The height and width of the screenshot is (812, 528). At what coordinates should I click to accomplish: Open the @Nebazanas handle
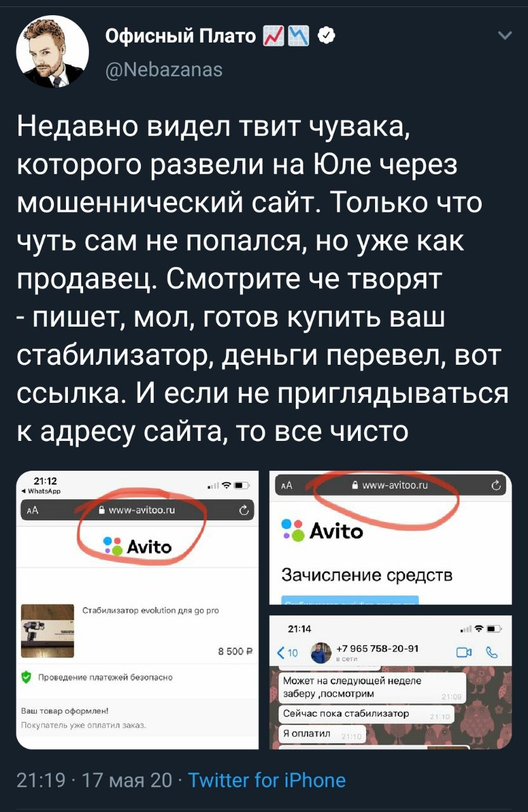click(164, 69)
